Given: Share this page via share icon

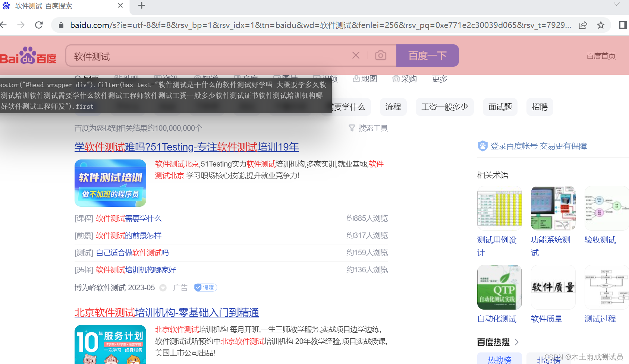Looking at the screenshot, I should tap(583, 25).
